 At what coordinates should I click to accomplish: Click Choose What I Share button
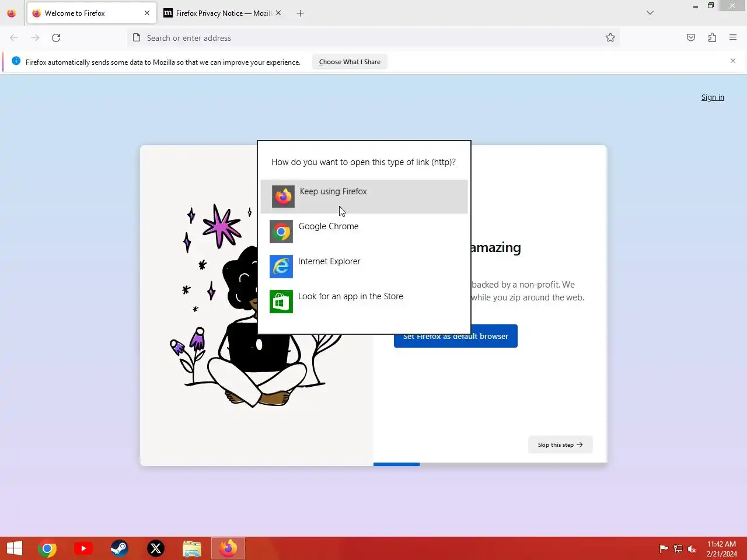tap(350, 62)
